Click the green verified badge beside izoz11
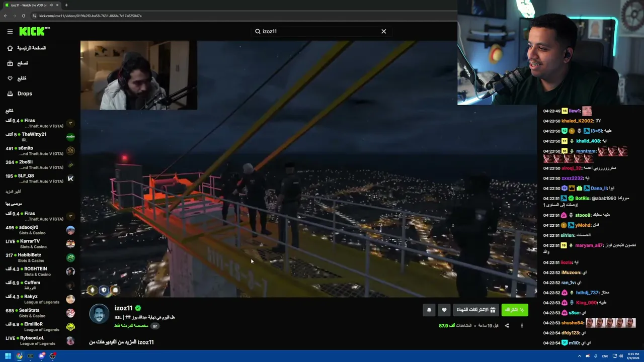Image resolution: width=644 pixels, height=362 pixels. click(138, 308)
